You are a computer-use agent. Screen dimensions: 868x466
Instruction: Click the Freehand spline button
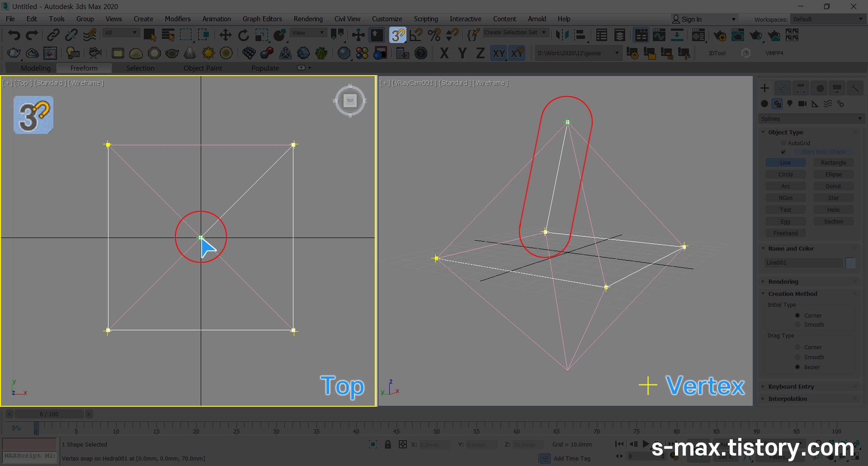click(786, 233)
